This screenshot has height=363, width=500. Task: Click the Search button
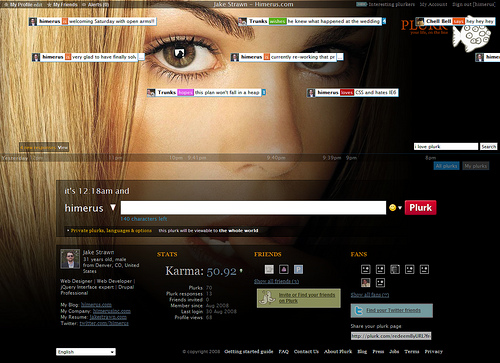[x=489, y=147]
